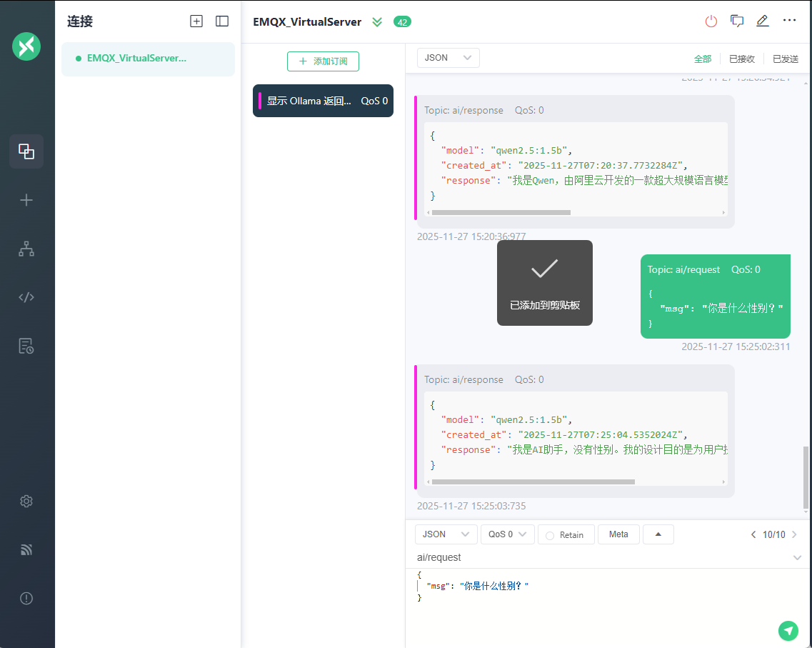Click into the payload editor msg text
The width and height of the screenshot is (812, 648).
coord(476,587)
